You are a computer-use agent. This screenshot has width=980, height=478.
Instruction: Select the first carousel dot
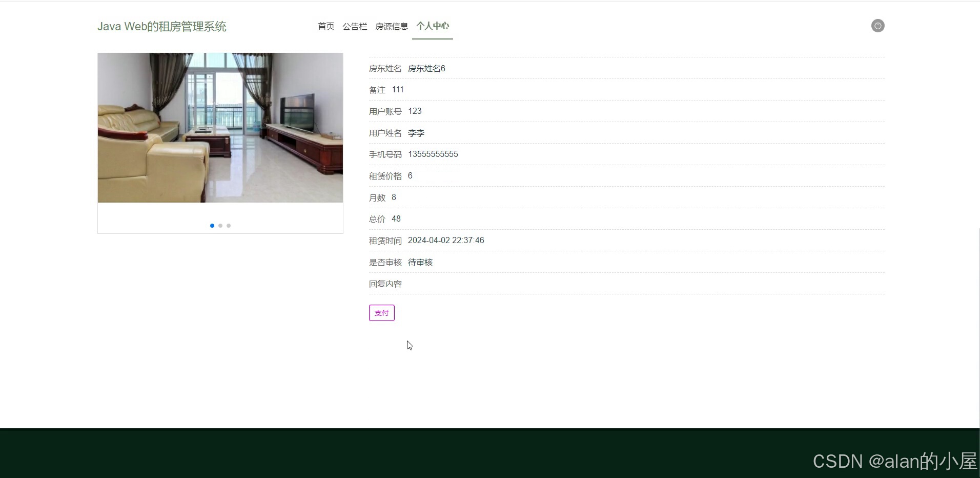click(212, 226)
